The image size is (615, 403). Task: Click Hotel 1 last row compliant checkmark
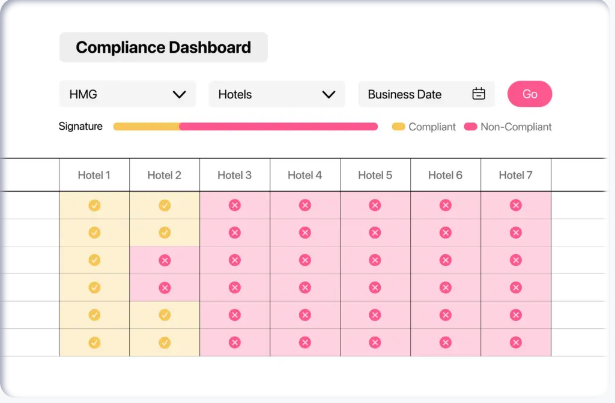pyautogui.click(x=94, y=342)
